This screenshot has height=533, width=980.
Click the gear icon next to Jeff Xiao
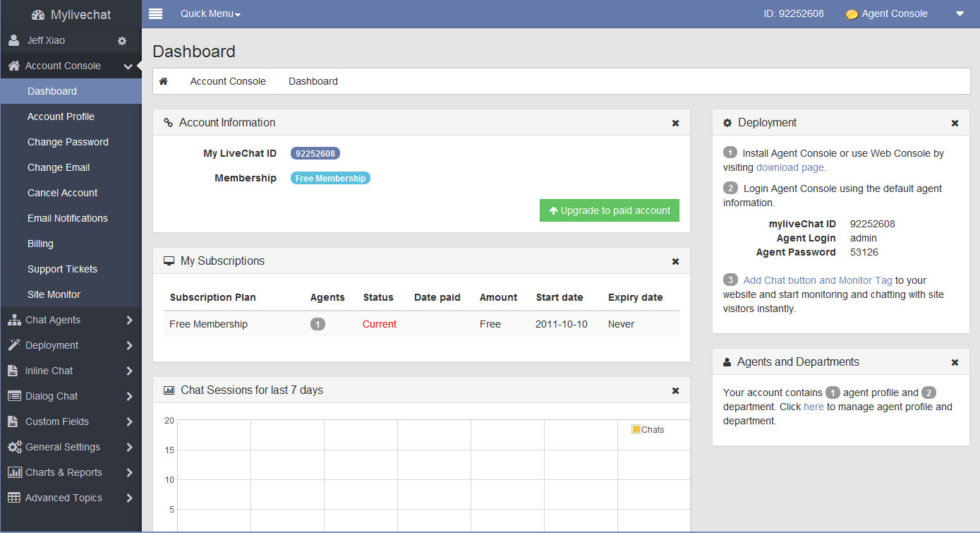(x=122, y=41)
